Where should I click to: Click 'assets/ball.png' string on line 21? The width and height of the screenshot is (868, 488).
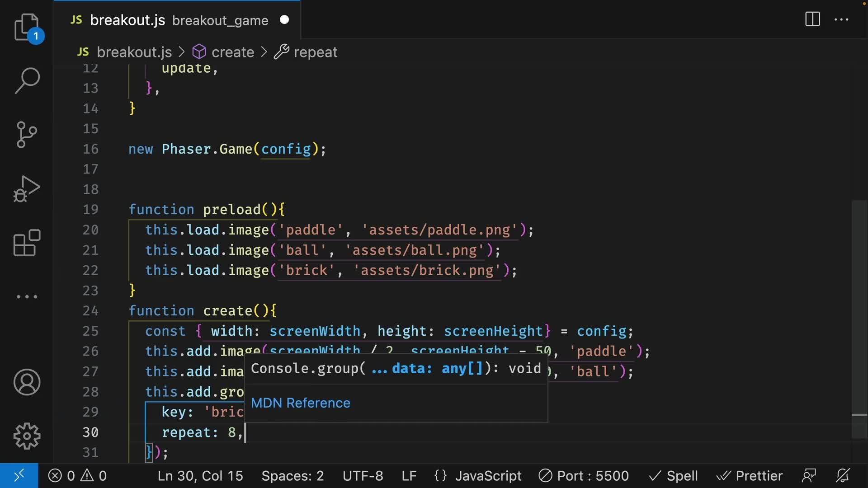point(415,250)
